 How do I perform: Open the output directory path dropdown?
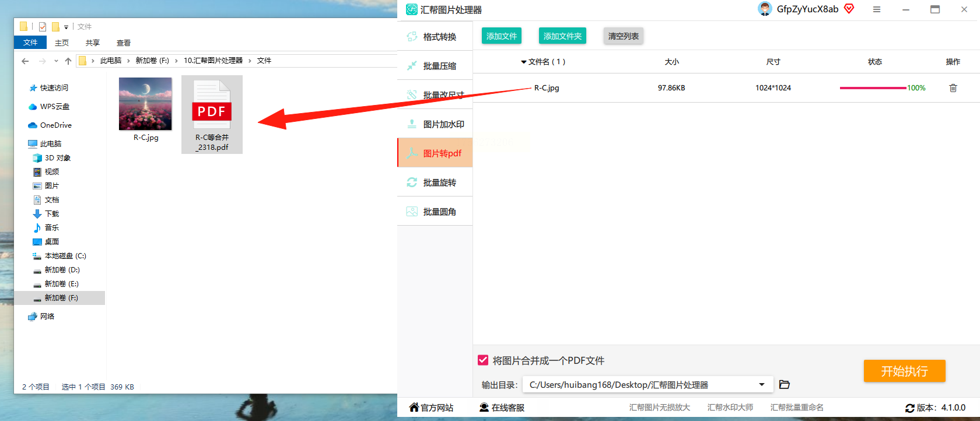pos(762,385)
